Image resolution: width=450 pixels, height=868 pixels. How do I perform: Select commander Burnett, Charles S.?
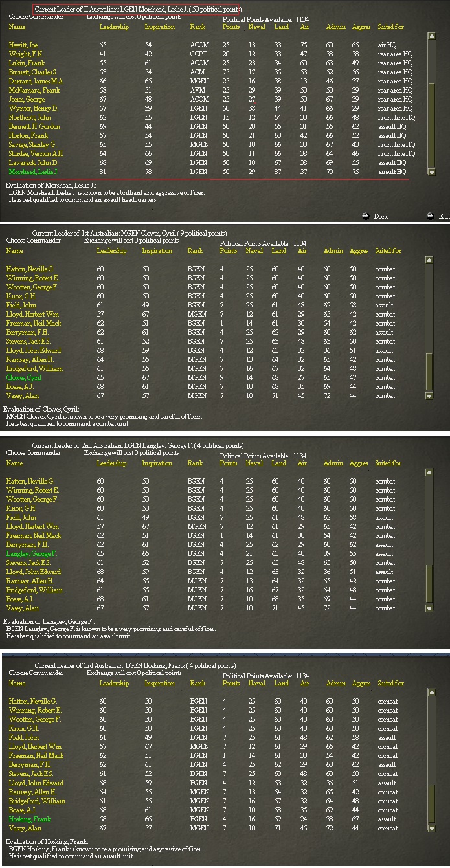[33, 72]
